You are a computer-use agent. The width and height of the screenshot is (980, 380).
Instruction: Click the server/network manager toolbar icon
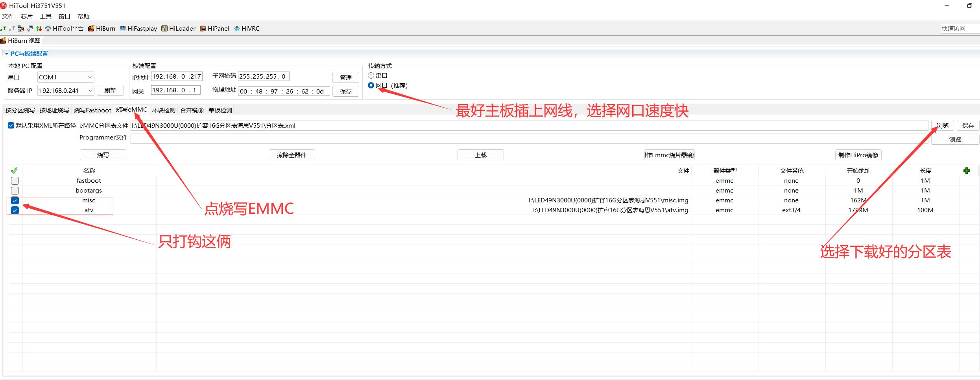click(x=21, y=28)
